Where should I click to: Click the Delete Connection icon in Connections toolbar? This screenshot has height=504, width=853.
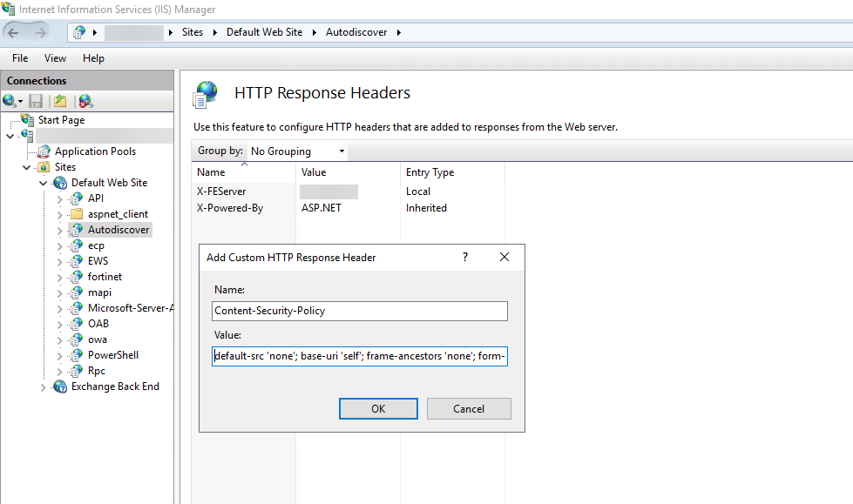[x=85, y=101]
